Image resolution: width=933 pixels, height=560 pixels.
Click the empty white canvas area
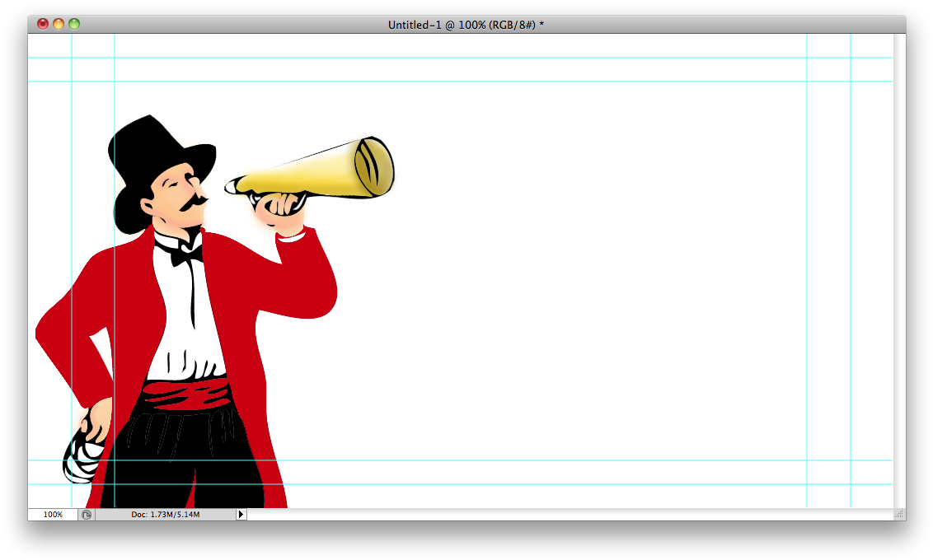[577, 288]
